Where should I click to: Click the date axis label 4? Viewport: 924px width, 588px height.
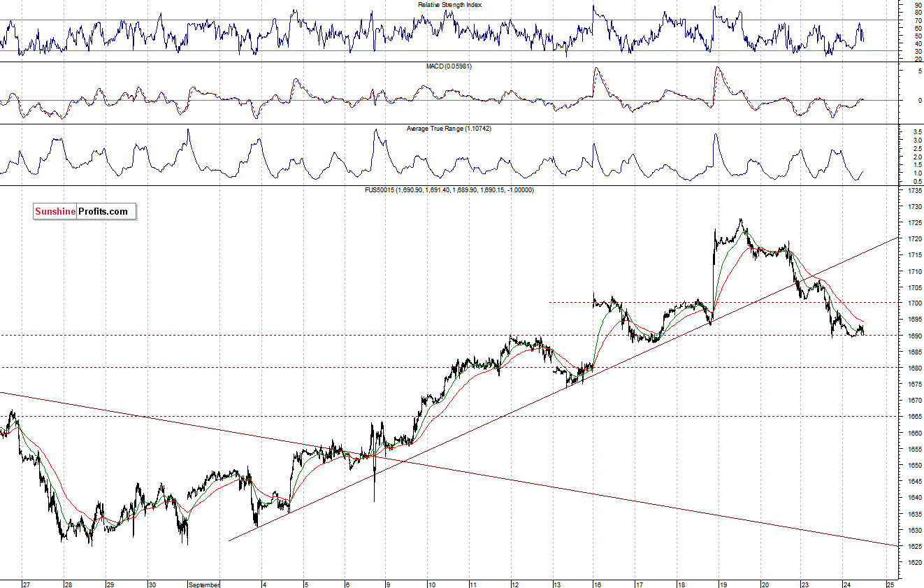[264, 584]
